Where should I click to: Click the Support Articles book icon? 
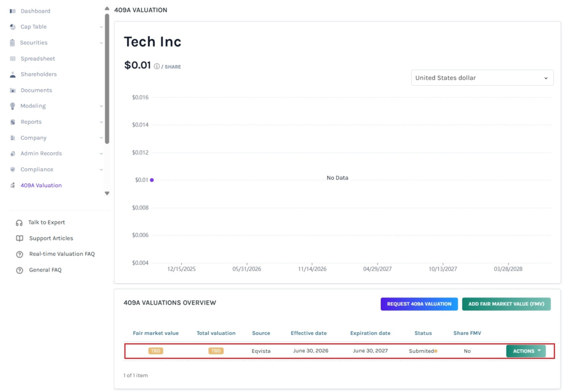19,238
